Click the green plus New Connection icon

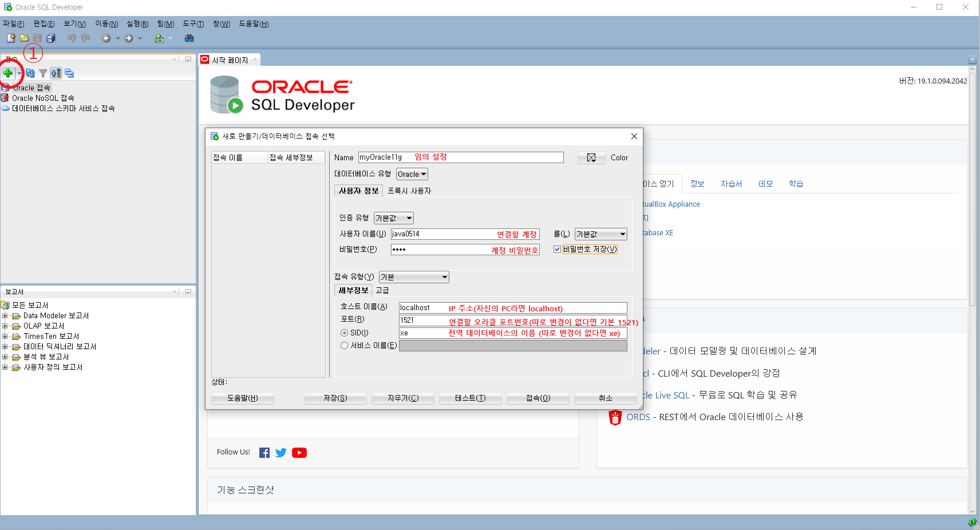point(8,73)
